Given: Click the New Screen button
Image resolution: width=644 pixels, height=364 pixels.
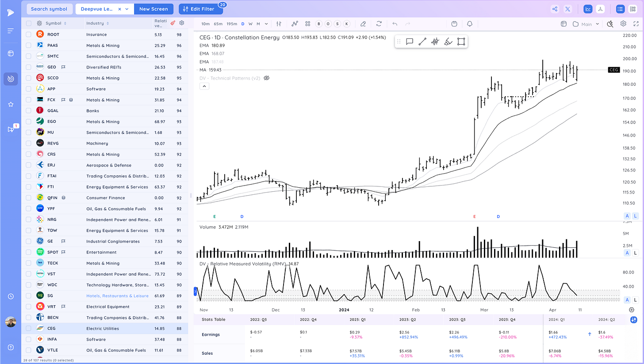Looking at the screenshot, I should [153, 9].
